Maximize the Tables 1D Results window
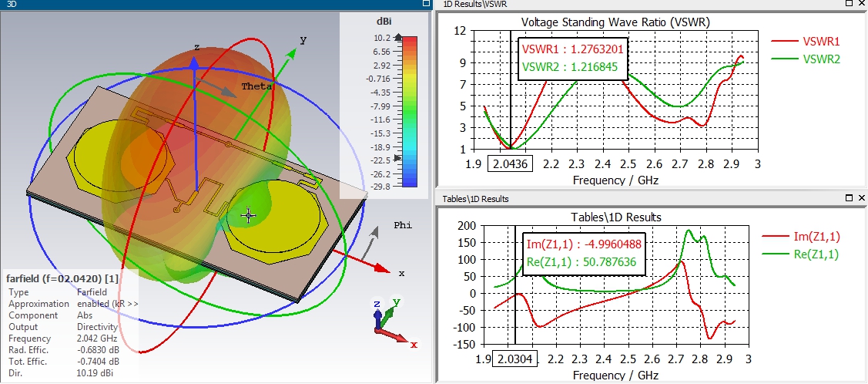 (x=850, y=198)
